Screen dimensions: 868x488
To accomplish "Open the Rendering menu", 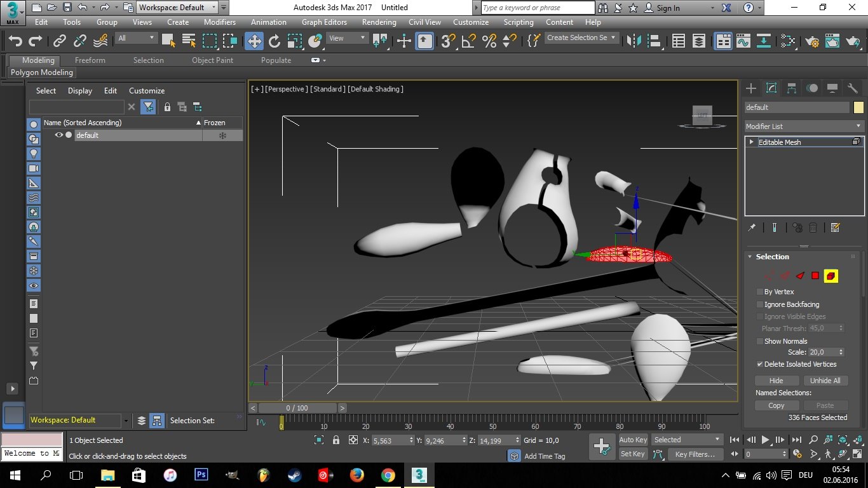I will (x=379, y=22).
